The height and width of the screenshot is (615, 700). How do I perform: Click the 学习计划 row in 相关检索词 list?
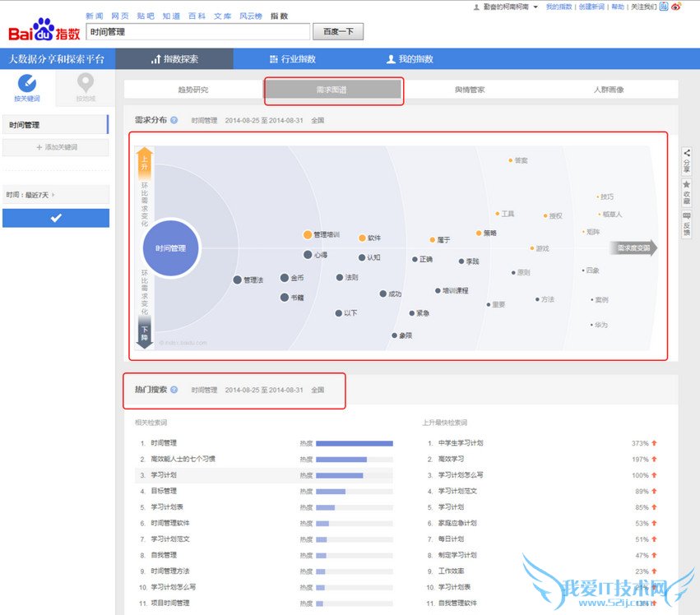pyautogui.click(x=264, y=475)
